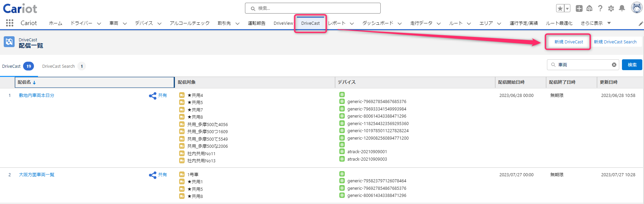Click vehicle icon next to 1号車
Viewport: 644px width, 204px height.
182,175
